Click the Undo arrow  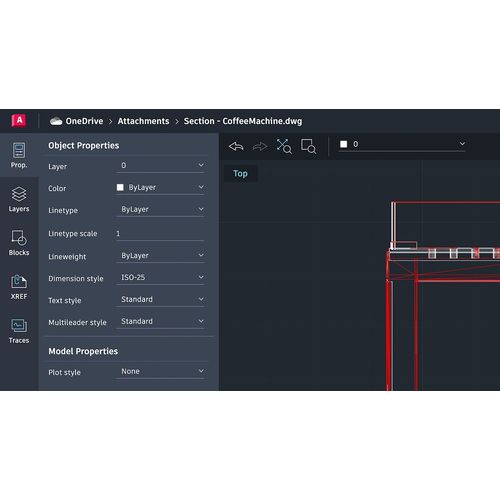click(x=236, y=146)
